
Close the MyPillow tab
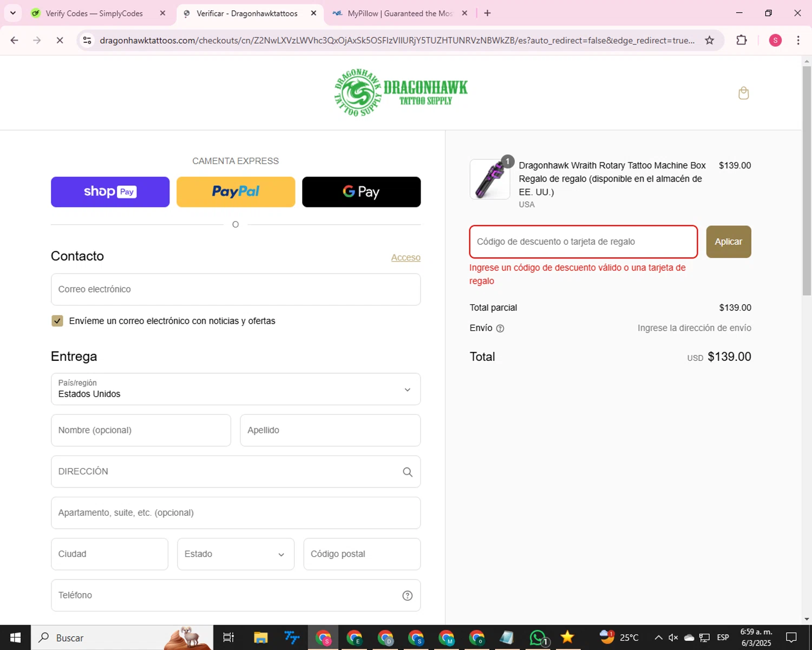point(464,13)
